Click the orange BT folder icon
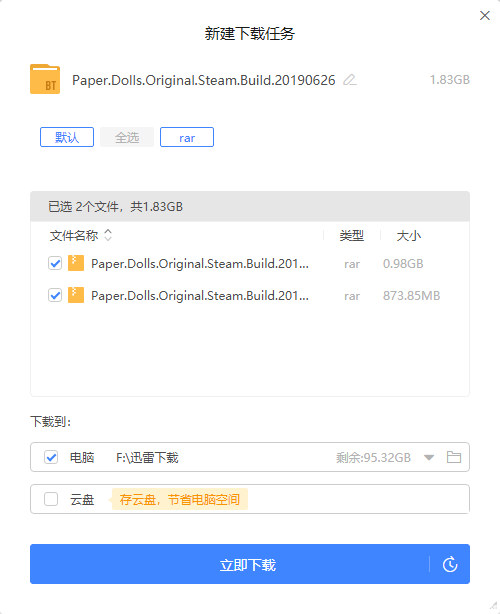The image size is (500, 614). (x=45, y=79)
